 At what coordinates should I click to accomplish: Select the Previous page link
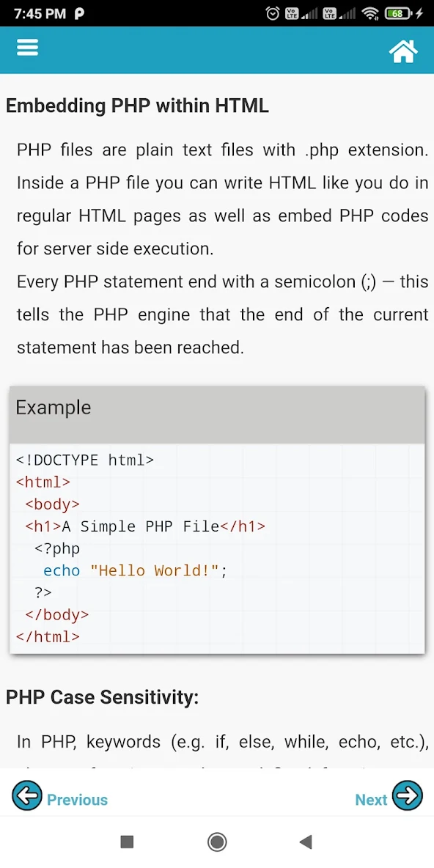77,799
